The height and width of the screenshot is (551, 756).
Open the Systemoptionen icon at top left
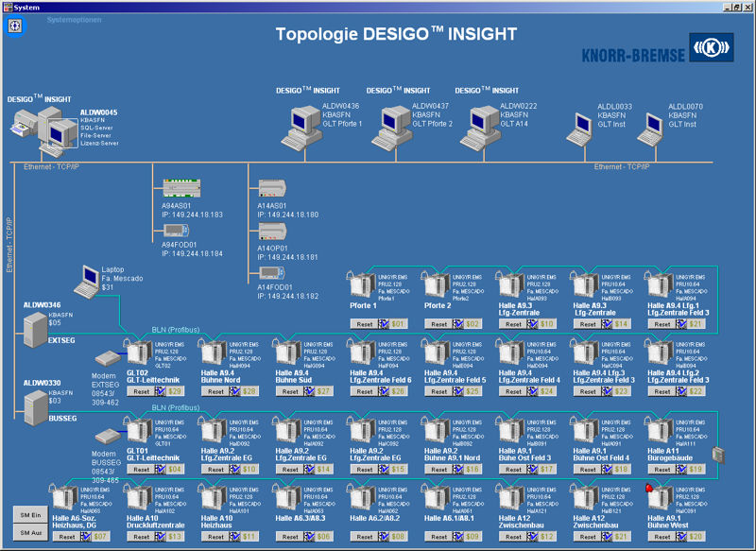tap(15, 26)
